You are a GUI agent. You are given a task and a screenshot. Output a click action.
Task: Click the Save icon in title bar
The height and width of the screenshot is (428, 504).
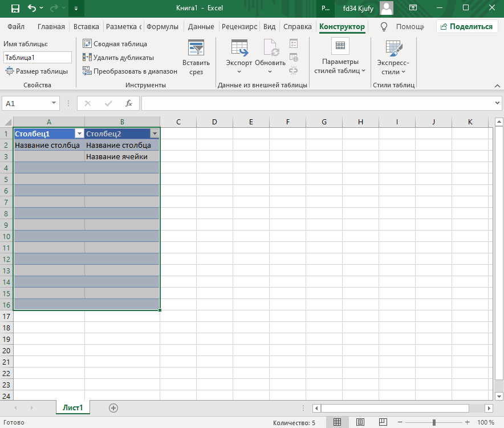click(15, 9)
